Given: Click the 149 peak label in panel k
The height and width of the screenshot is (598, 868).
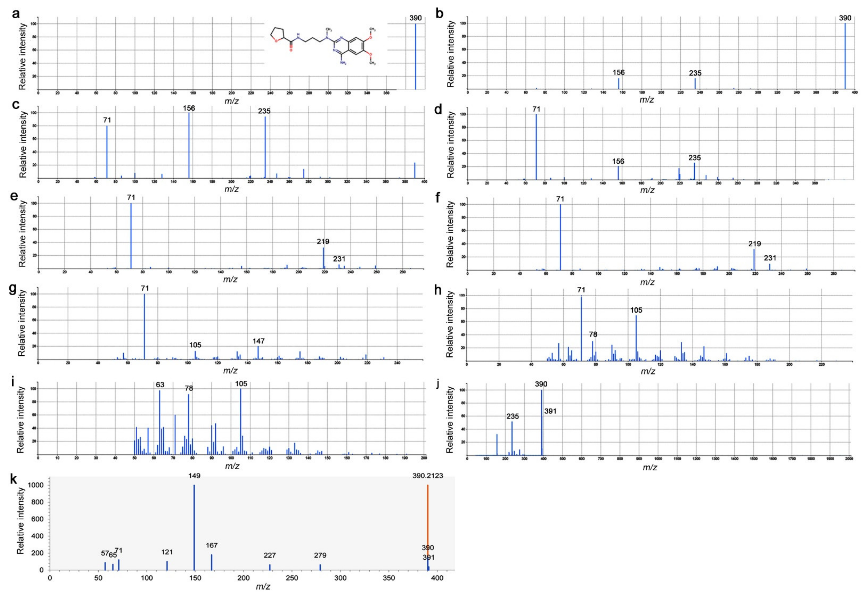Looking at the screenshot, I should 194,476.
